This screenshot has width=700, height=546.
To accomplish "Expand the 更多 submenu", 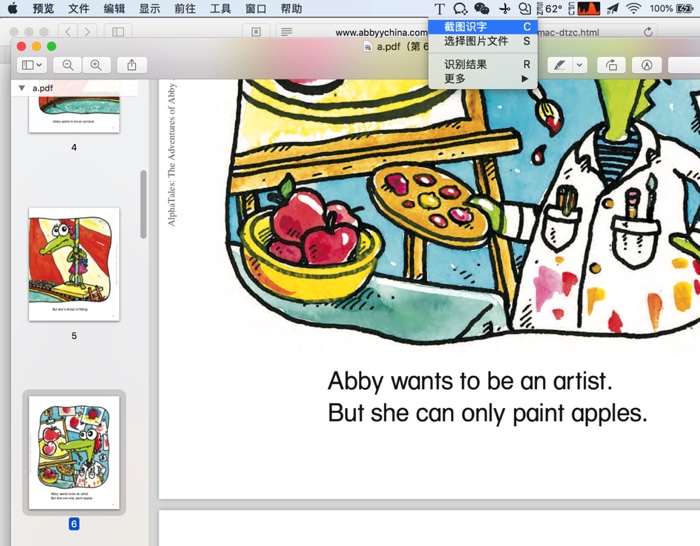I will point(483,79).
